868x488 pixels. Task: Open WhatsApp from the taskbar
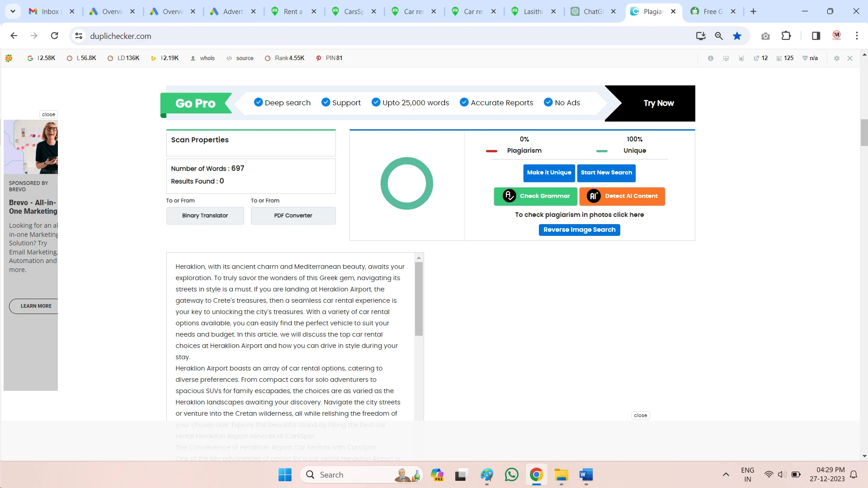pyautogui.click(x=511, y=475)
